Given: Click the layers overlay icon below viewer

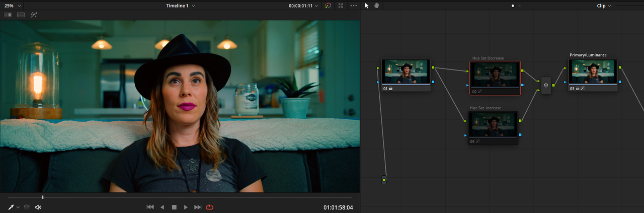Looking at the screenshot, I should (27, 207).
